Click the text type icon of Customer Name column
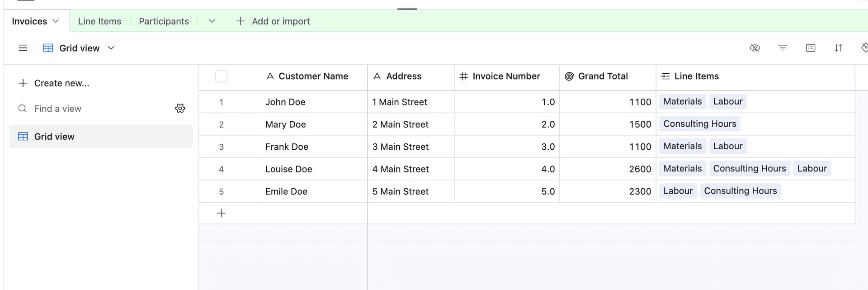This screenshot has width=868, height=290. coord(270,76)
